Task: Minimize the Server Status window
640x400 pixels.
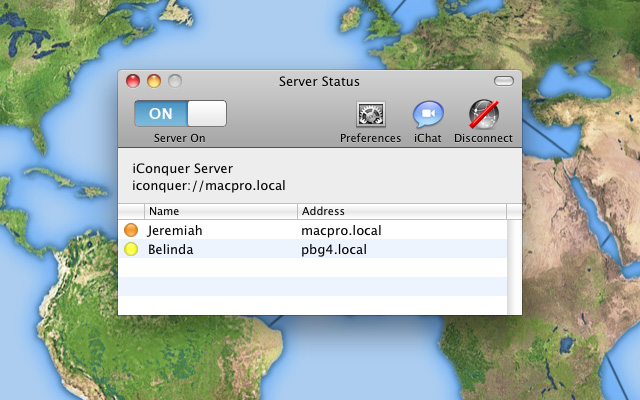Action: (x=154, y=81)
